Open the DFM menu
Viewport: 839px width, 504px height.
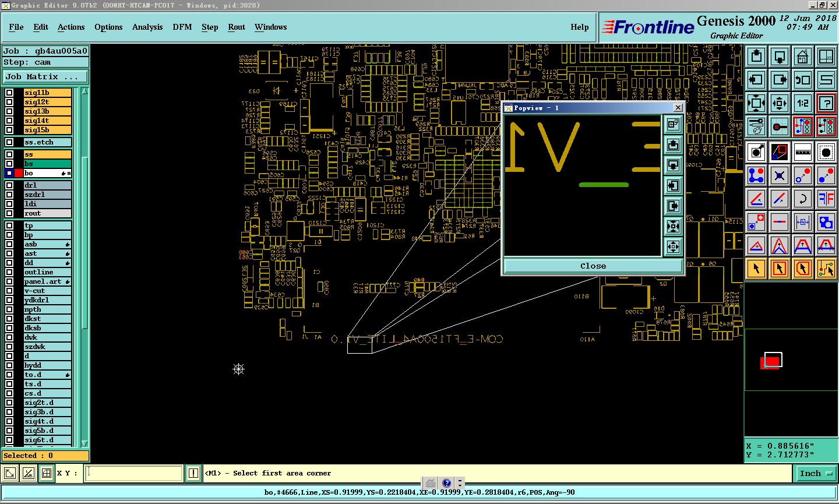182,27
